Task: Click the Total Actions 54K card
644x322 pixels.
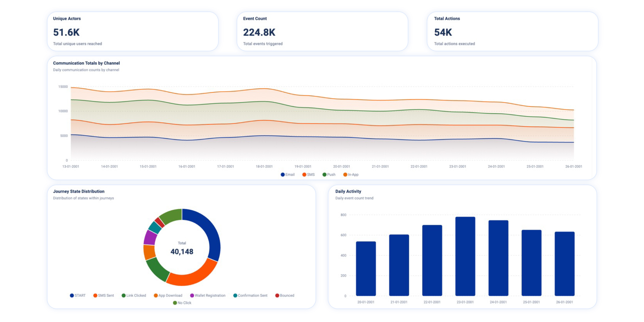Action: (512, 31)
